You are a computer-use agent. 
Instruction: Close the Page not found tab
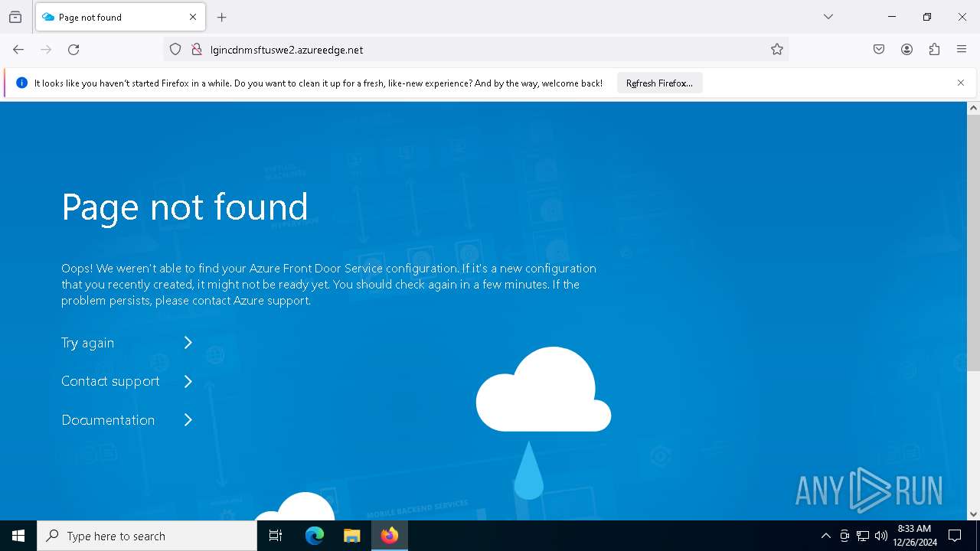[193, 17]
